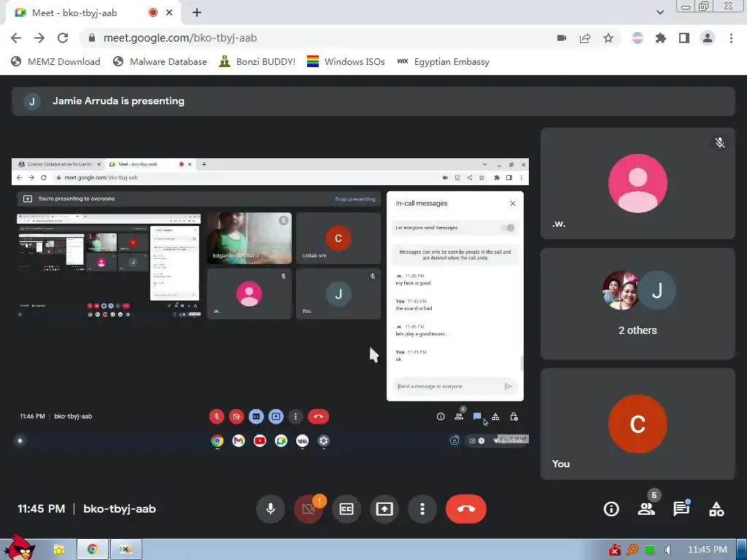Open the Start menu bird button
The height and width of the screenshot is (560, 747).
(x=19, y=548)
